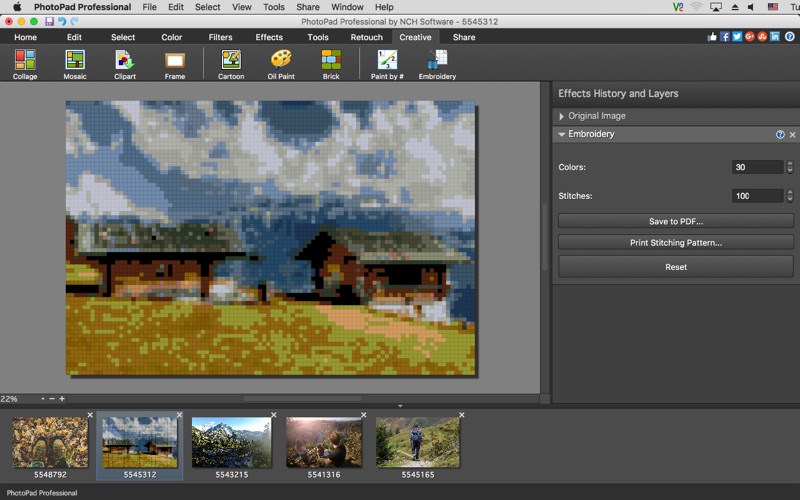Screen dimensions: 800x500
Task: Open the Retouch tab
Action: [x=366, y=37]
